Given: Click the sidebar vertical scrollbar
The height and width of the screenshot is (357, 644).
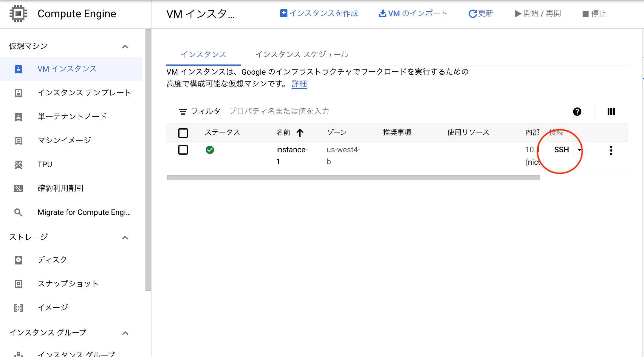Looking at the screenshot, I should (148, 160).
